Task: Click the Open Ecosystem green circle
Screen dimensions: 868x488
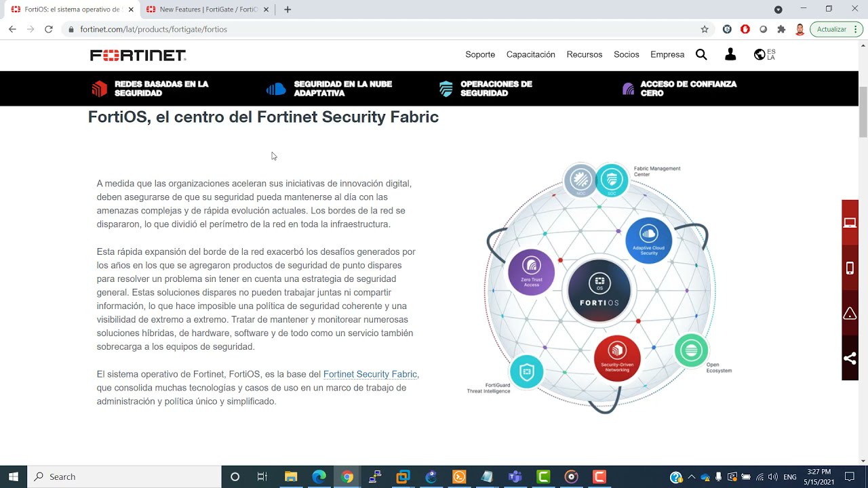Action: click(x=691, y=350)
